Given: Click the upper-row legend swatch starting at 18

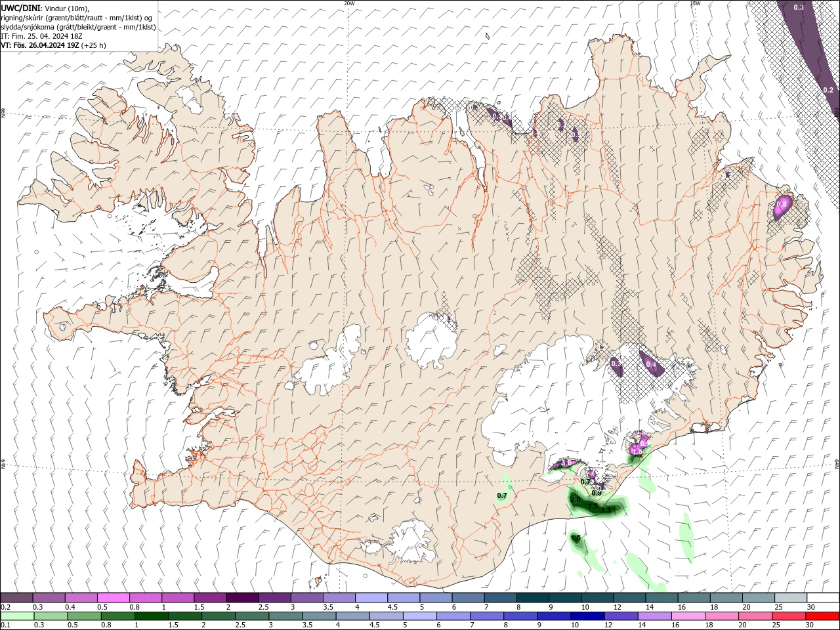Looking at the screenshot, I should 725,597.
